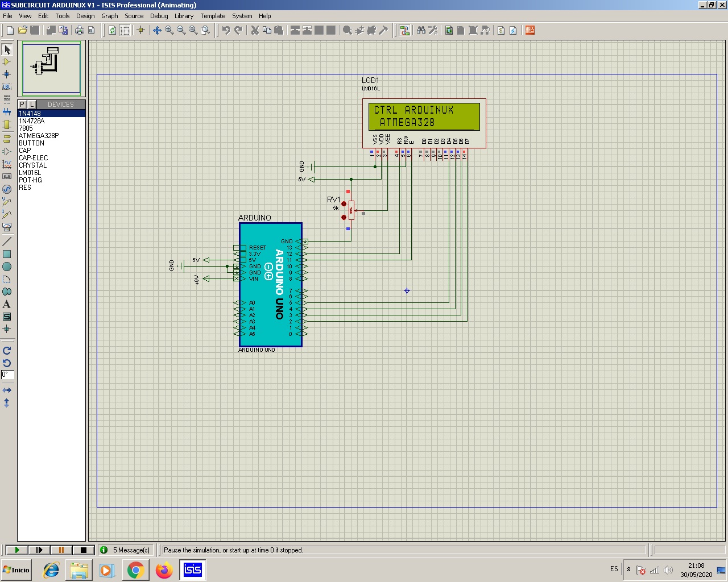The height and width of the screenshot is (582, 728).
Task: Open the 5 Message(s) simulation log
Action: (x=126, y=550)
